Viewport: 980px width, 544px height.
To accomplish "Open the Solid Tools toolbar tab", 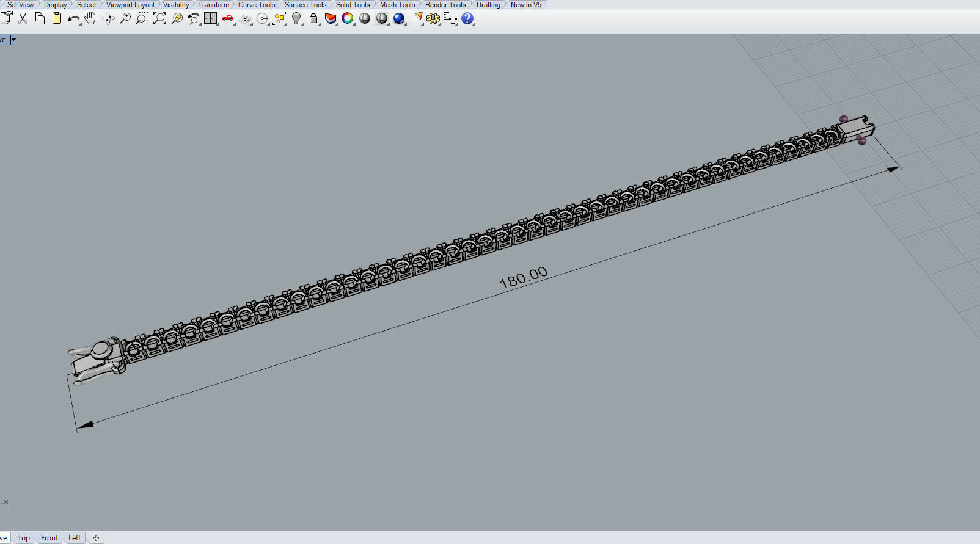I will [353, 5].
